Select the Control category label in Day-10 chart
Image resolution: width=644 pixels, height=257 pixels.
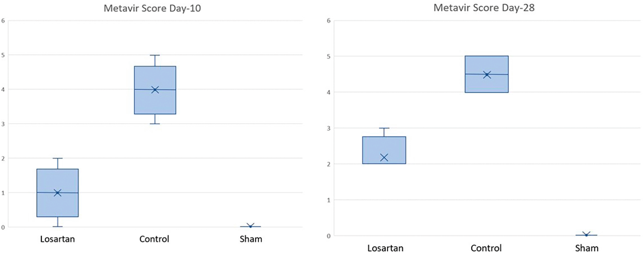[x=154, y=239]
